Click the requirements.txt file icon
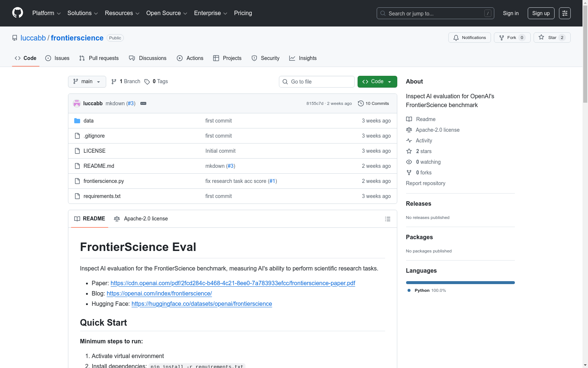This screenshot has width=588, height=368. point(77,196)
